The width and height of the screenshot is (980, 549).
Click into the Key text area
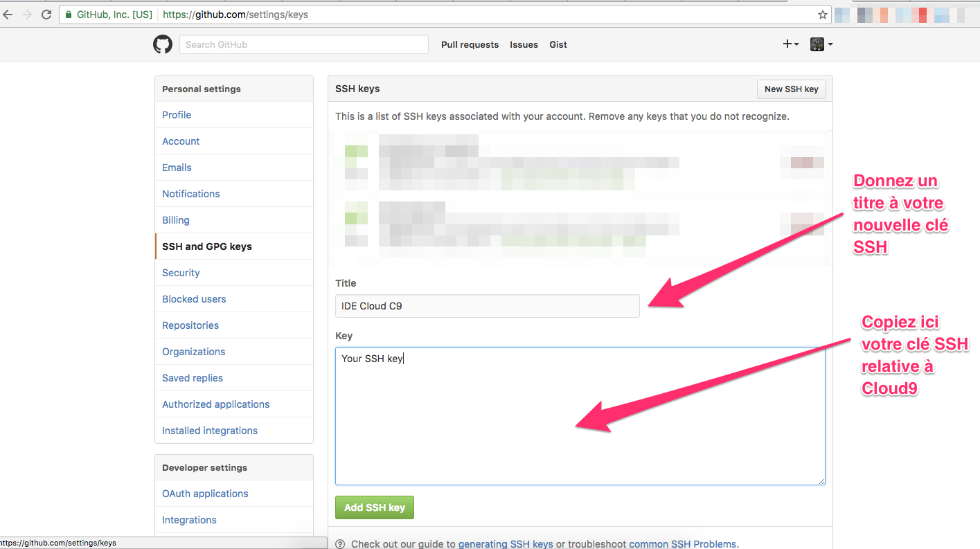coord(580,416)
